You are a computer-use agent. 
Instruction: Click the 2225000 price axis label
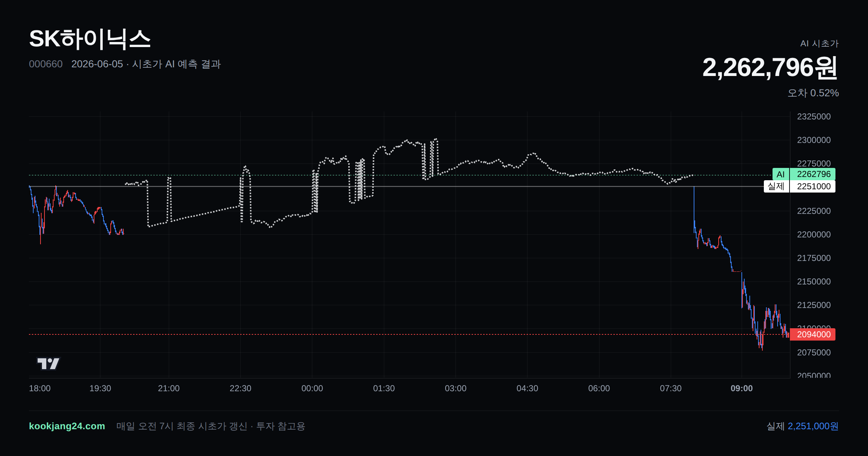[814, 211]
